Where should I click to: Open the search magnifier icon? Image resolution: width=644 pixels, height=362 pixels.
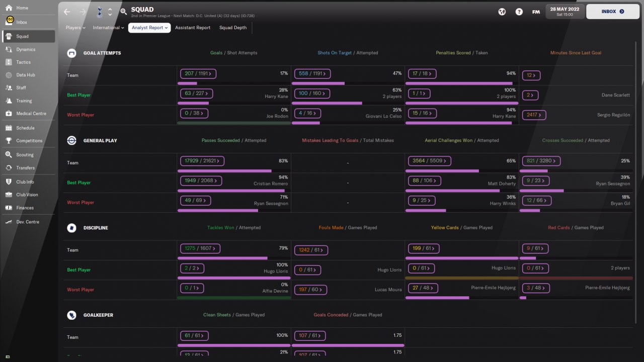124,12
